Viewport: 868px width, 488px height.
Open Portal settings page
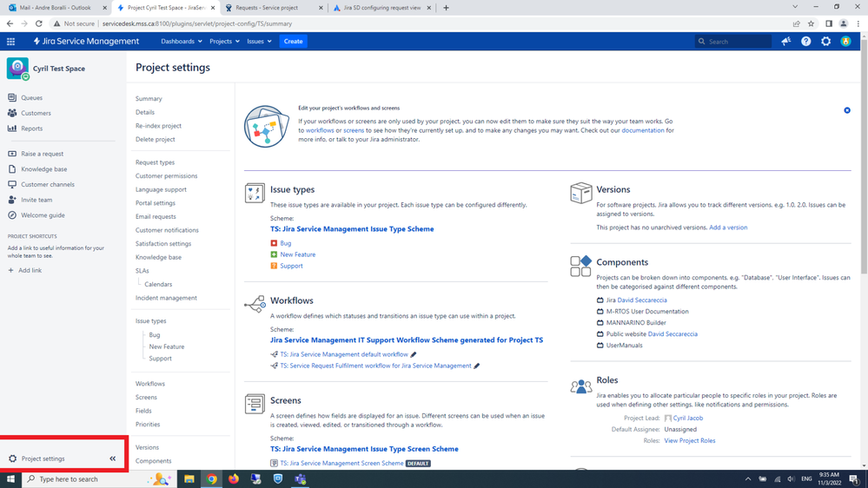(x=156, y=203)
